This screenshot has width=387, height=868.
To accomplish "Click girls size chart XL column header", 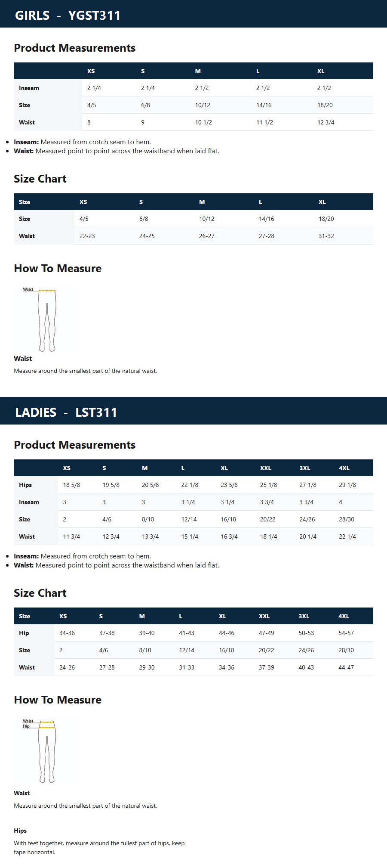I will click(x=322, y=202).
